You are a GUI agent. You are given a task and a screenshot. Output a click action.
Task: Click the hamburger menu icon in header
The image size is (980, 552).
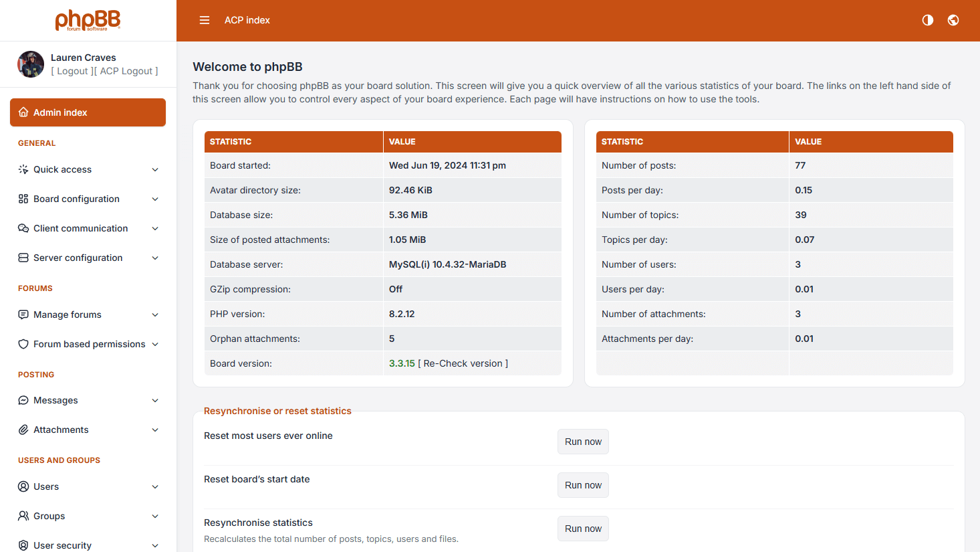(205, 20)
